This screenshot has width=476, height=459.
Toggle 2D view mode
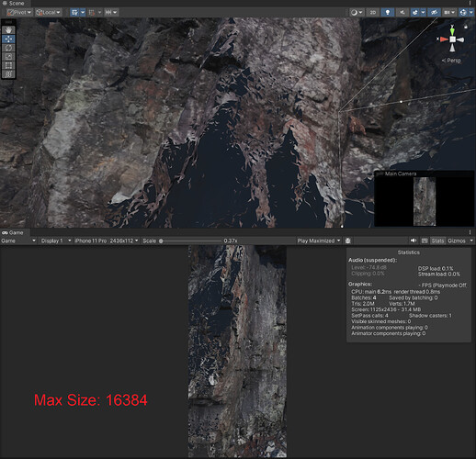tap(373, 12)
